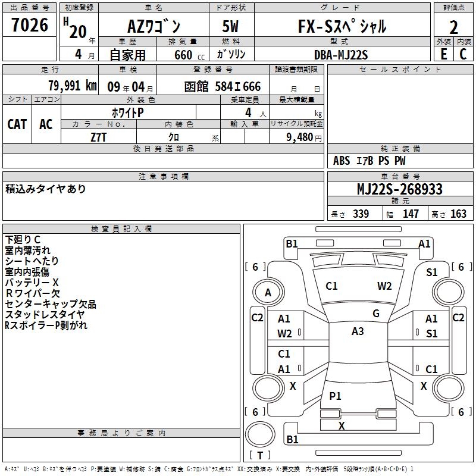Click the 検査員記入欄 header
Viewport: 476px width, 476px height.
121,229
